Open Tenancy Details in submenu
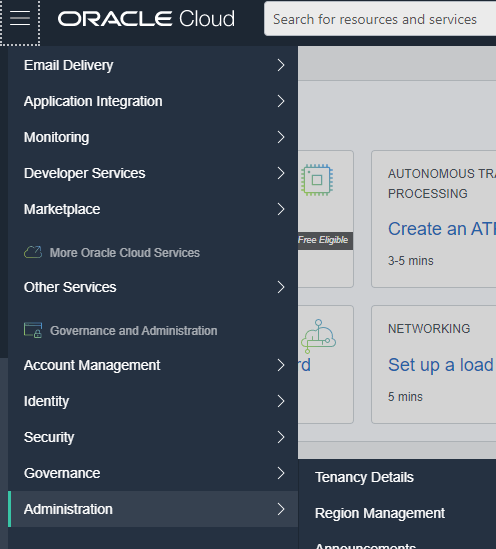496x549 pixels. pyautogui.click(x=364, y=477)
